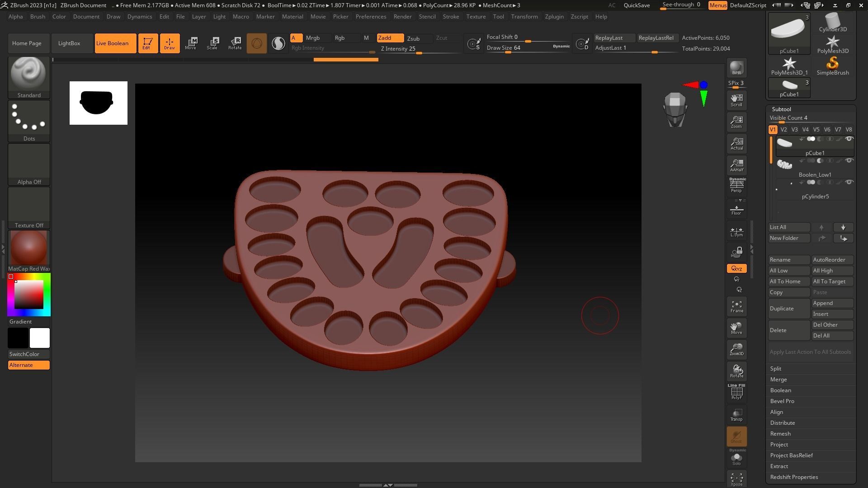
Task: Toggle PolyF line fill display
Action: pyautogui.click(x=736, y=392)
